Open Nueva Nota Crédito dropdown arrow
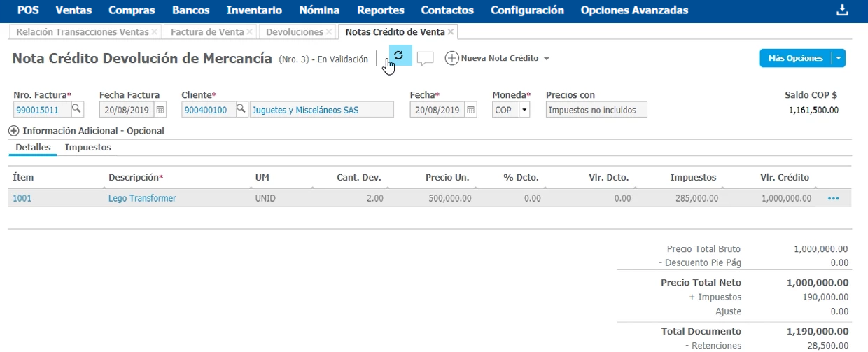Screen dimensions: 868x352 [546, 59]
